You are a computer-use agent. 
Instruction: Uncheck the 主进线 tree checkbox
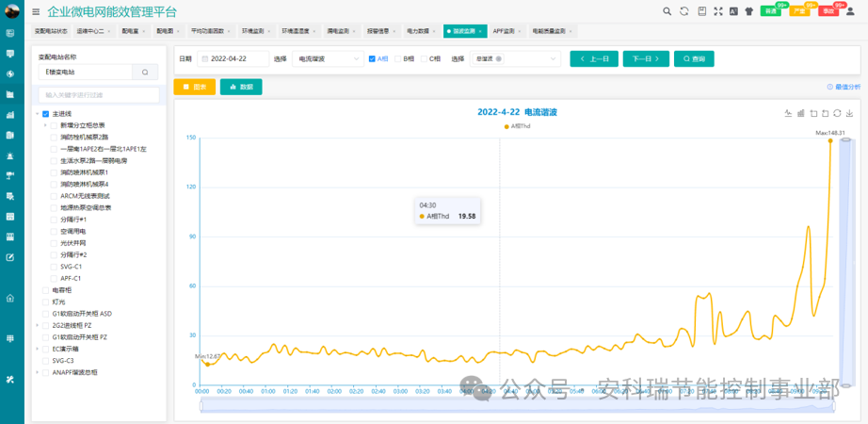click(x=46, y=114)
